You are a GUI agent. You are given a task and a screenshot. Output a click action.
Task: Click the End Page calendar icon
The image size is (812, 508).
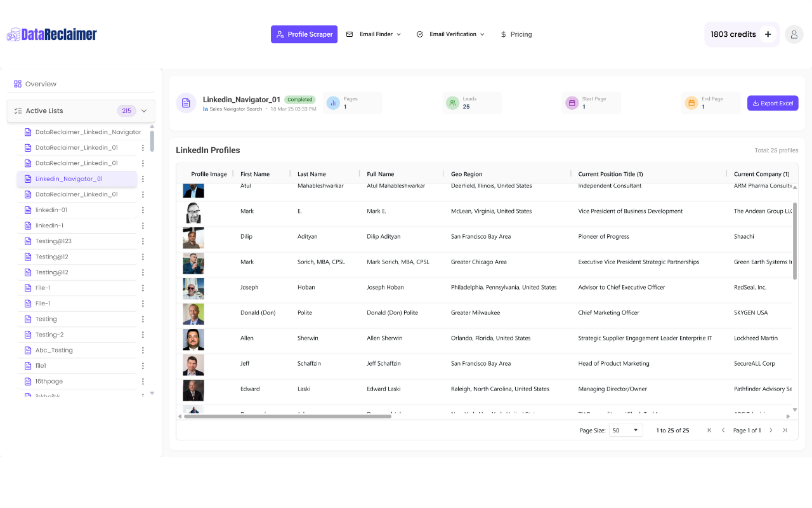coord(691,103)
